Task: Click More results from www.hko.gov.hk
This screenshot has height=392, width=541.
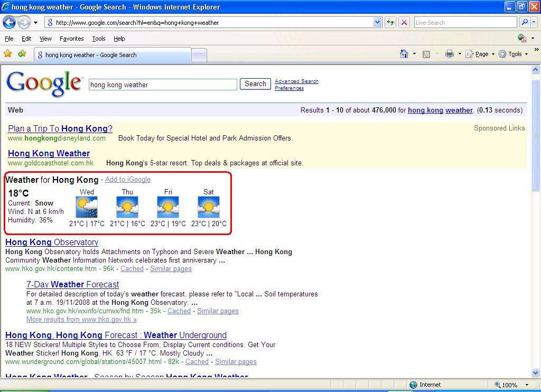Action: [81, 320]
